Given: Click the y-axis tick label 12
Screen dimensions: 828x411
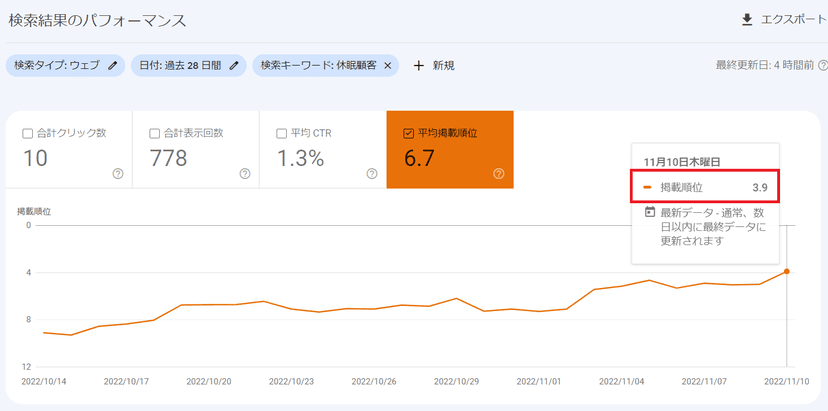Looking at the screenshot, I should [x=26, y=367].
